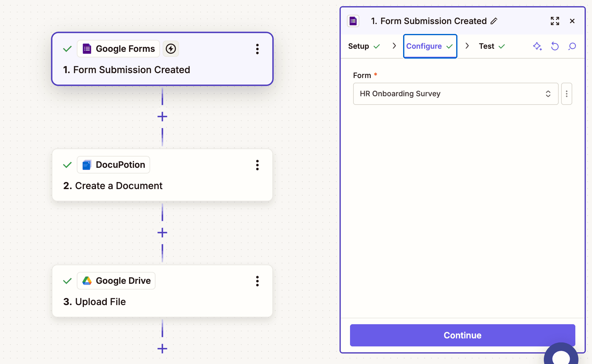Click the chevron between Setup and Configure
This screenshot has height=364, width=592.
click(x=394, y=46)
